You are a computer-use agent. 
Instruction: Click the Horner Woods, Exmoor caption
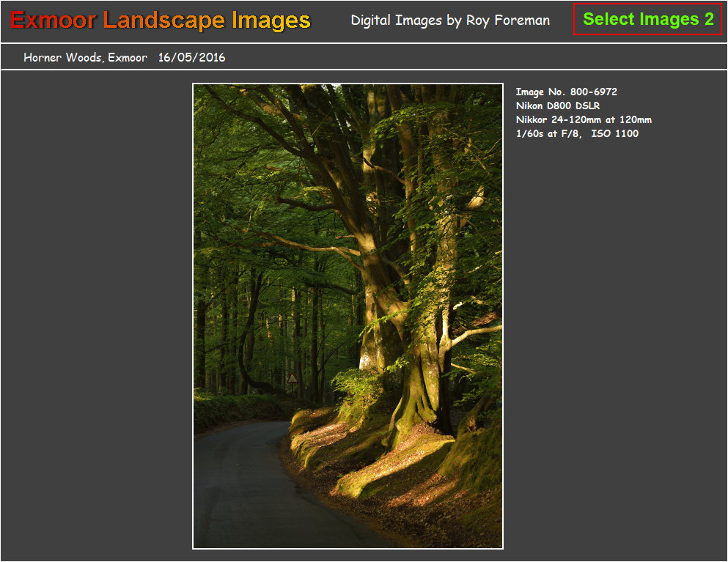pos(85,56)
